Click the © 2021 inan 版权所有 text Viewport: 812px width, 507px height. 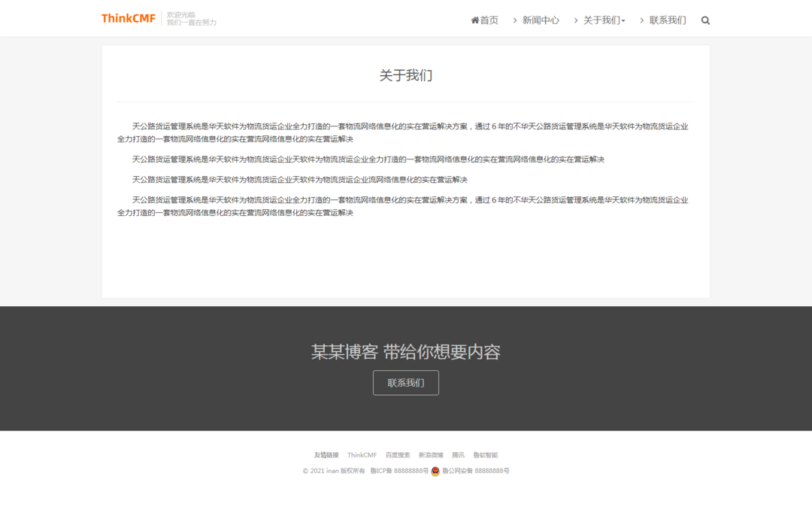coord(334,471)
